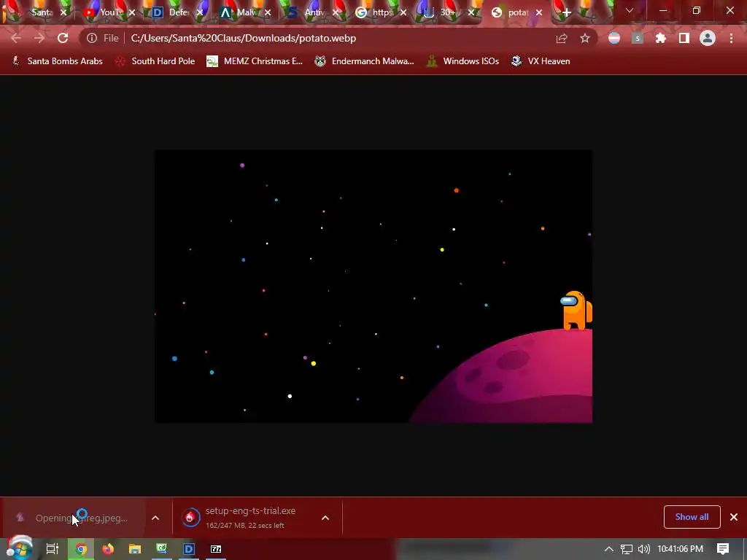Open 7-Zip from the taskbar
Image resolution: width=747 pixels, height=560 pixels.
click(216, 549)
